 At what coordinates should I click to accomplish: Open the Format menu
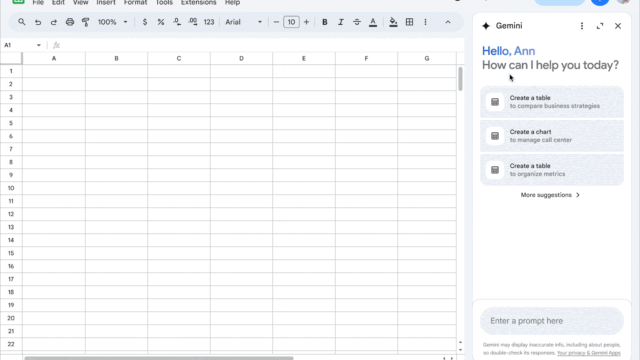pos(136,2)
